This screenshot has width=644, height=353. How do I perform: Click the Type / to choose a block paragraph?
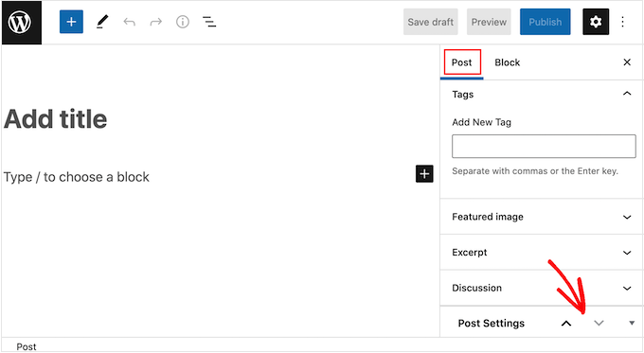pos(77,177)
